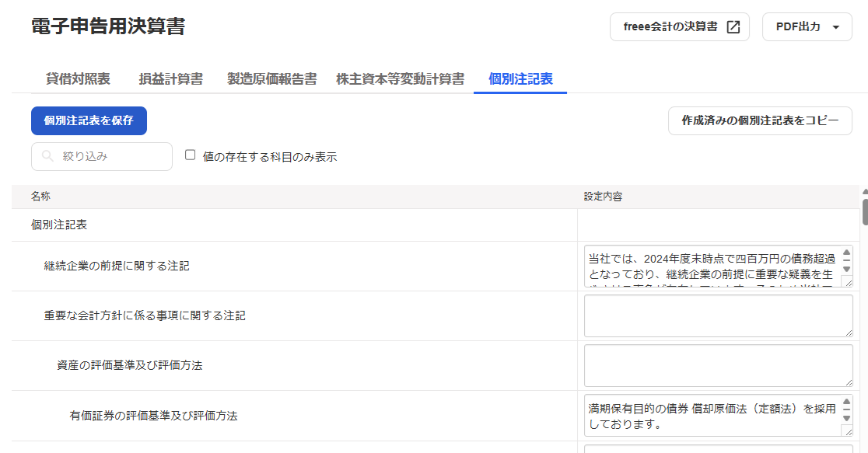The image size is (868, 453).
Task: Focus the 絞り込み filter input
Action: coord(102,156)
